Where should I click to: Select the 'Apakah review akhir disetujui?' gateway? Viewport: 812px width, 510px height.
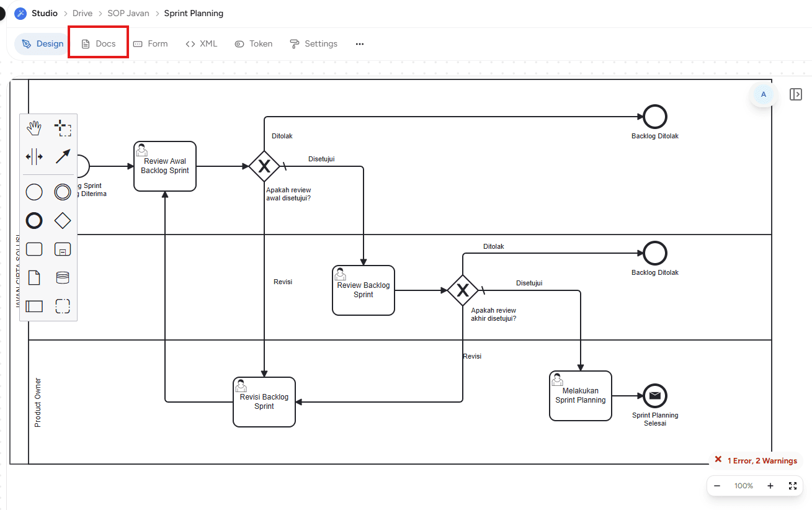coord(463,290)
